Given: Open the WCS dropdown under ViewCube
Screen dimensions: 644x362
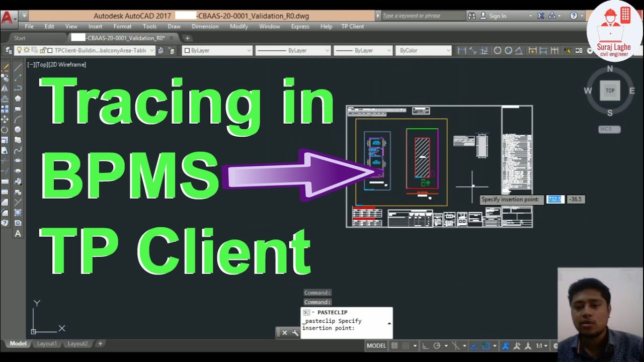Looking at the screenshot, I should tap(609, 129).
